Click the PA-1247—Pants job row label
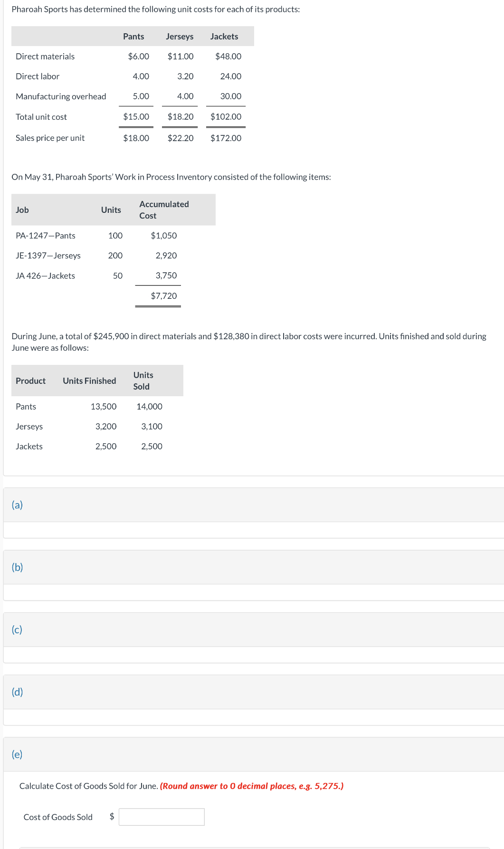The image size is (504, 849). point(46,236)
